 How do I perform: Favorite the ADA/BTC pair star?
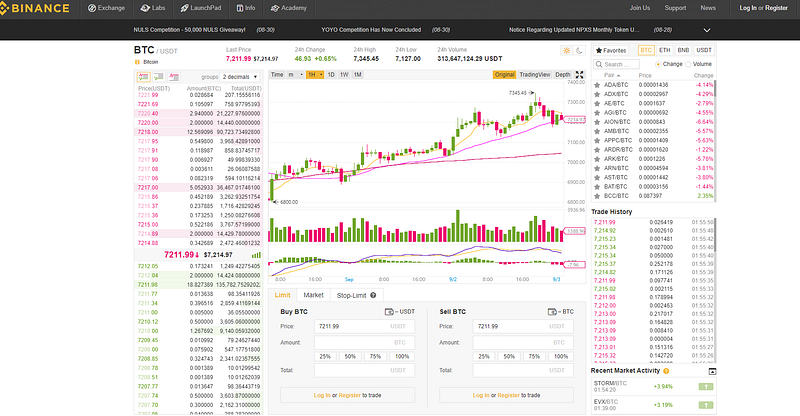pos(597,85)
